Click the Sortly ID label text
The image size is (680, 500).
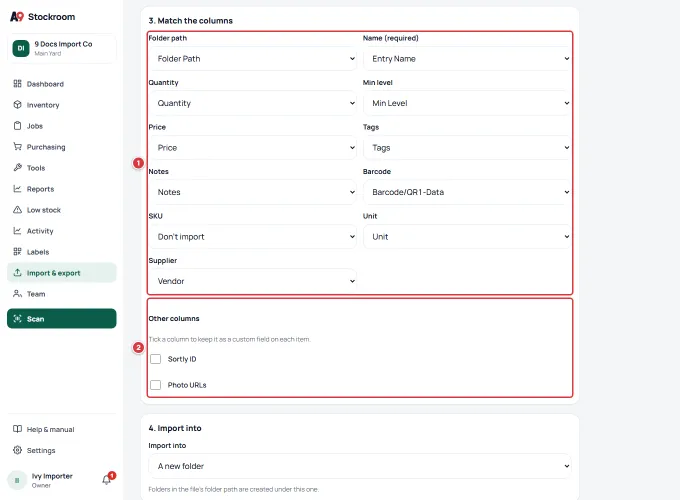(x=182, y=359)
